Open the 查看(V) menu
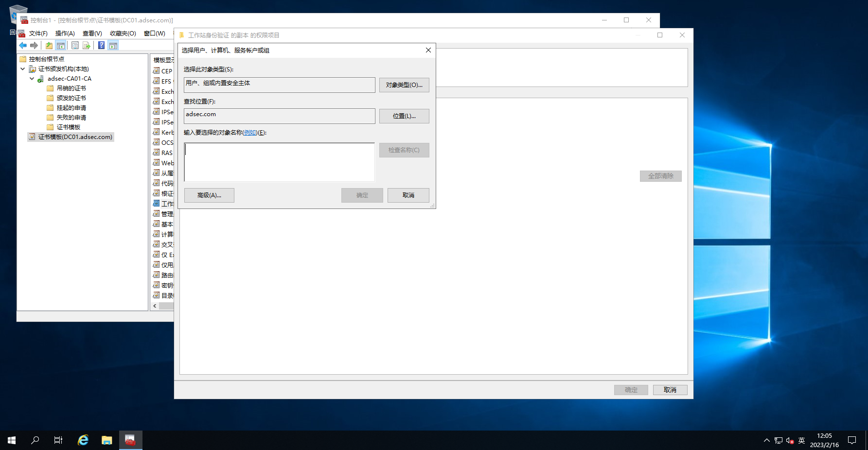The image size is (868, 450). [x=92, y=34]
